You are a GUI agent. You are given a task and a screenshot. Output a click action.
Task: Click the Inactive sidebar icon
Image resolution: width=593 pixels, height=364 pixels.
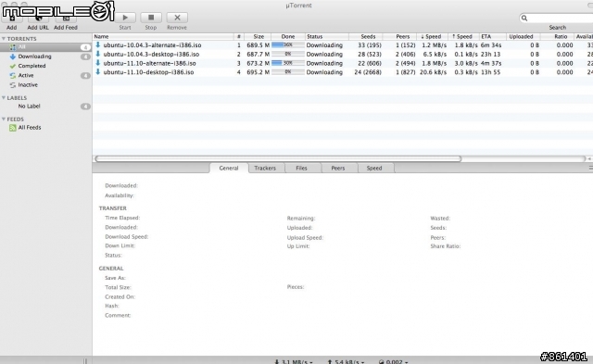[x=12, y=85]
